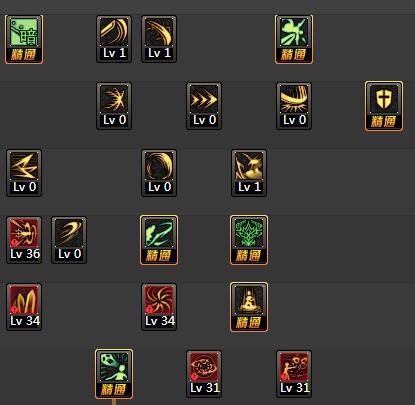Viewport: 415px width, 405px height.
Task: Click the red figure casting Lv 31 skill
Action: 294,374
